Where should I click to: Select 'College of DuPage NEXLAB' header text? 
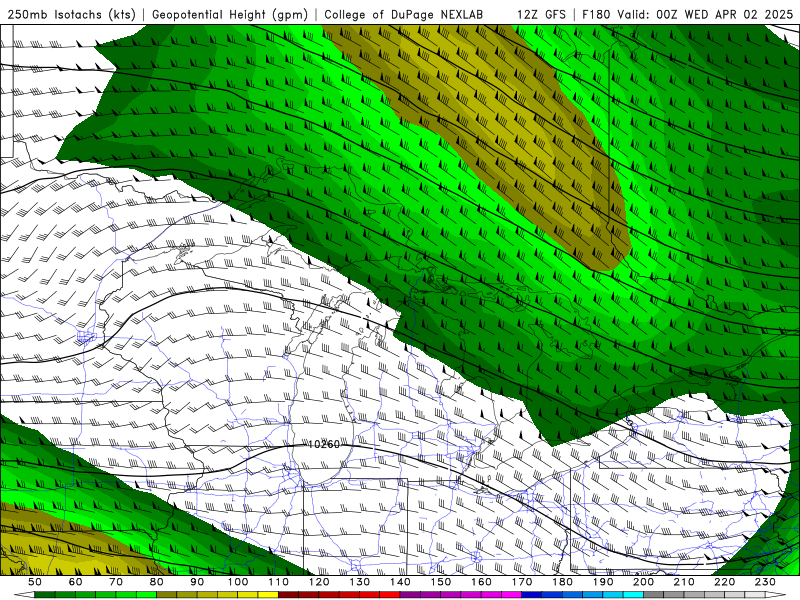point(404,14)
